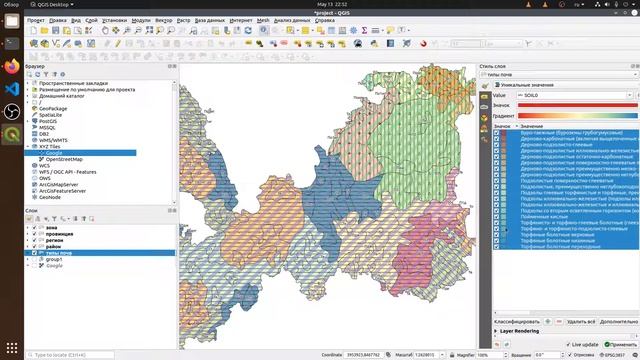Screen dimensions: 640x360
Task: Toggle visibility of the регион layer
Action: 34,240
